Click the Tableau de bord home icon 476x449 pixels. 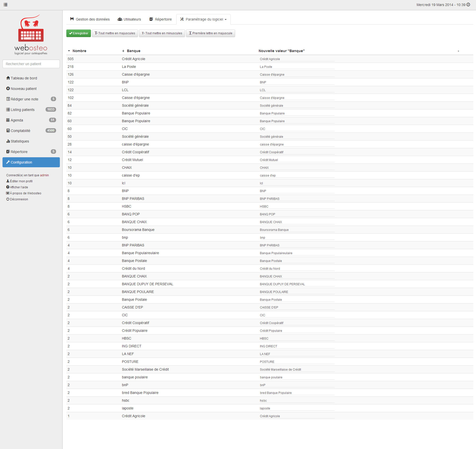pos(8,78)
